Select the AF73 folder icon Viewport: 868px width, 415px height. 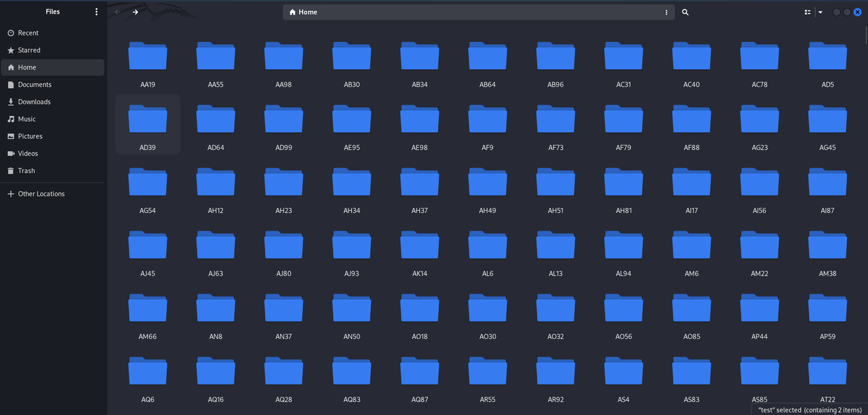[555, 119]
